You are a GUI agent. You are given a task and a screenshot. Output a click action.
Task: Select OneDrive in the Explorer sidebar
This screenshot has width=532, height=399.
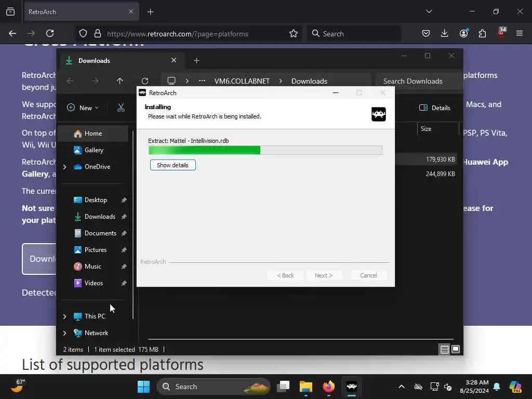[x=97, y=167]
